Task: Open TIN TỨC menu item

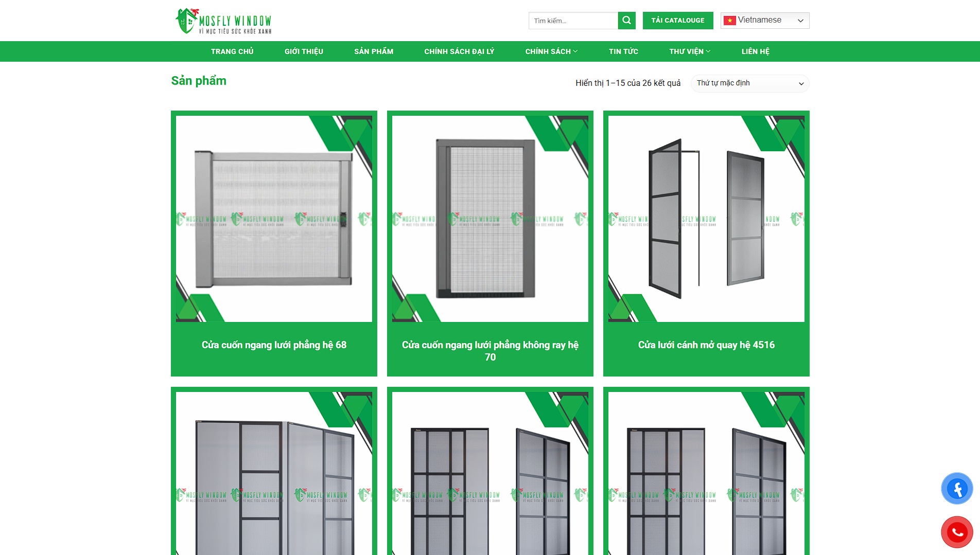Action: [x=623, y=51]
